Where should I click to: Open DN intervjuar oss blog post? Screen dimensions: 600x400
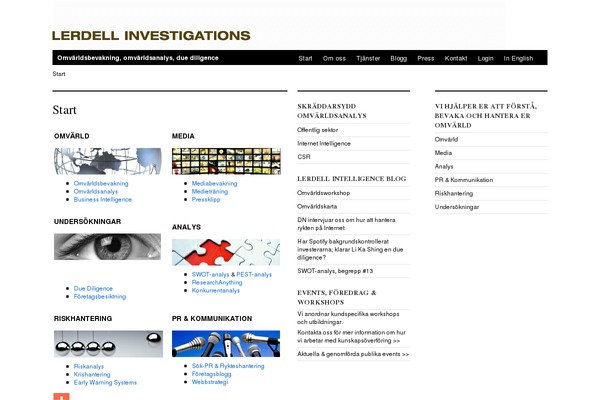346,224
